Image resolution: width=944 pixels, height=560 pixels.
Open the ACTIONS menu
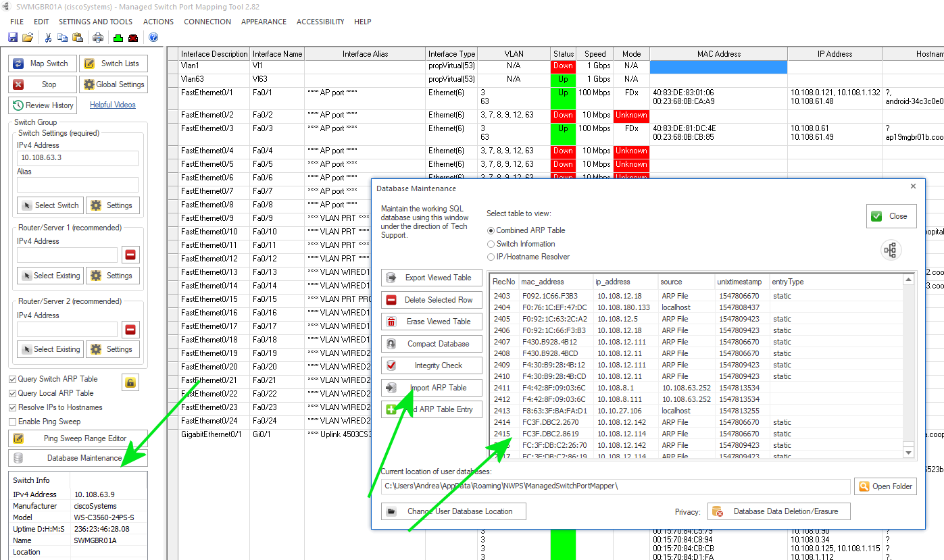click(158, 22)
